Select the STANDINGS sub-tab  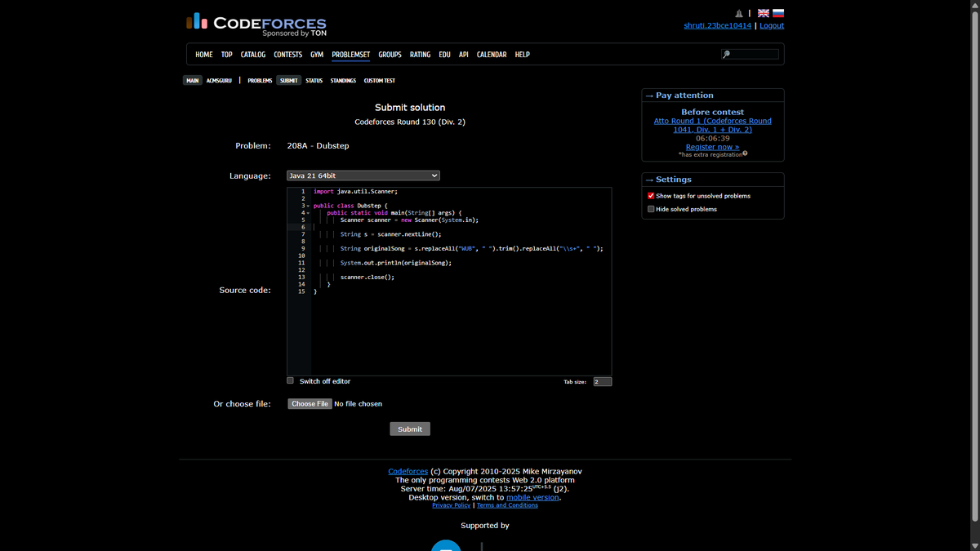[343, 81]
